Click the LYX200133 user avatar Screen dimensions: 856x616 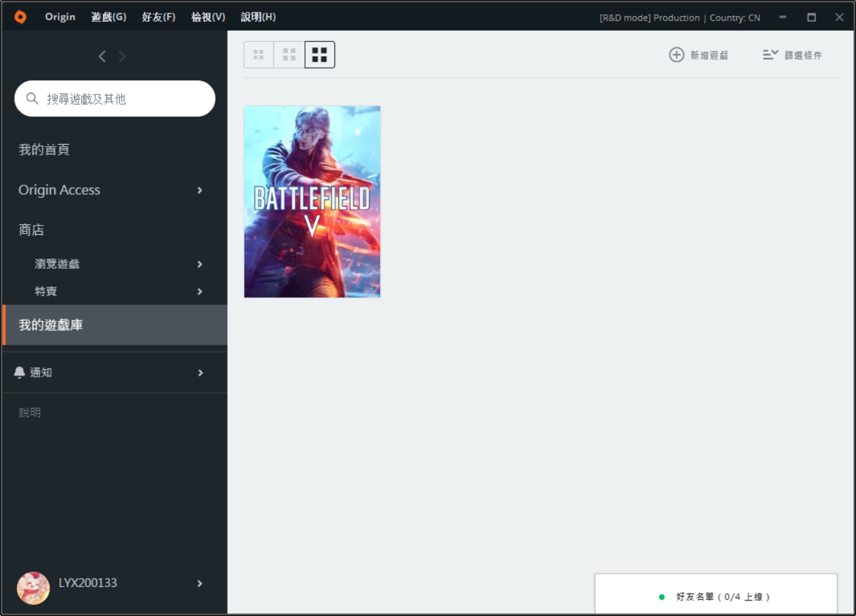click(33, 588)
